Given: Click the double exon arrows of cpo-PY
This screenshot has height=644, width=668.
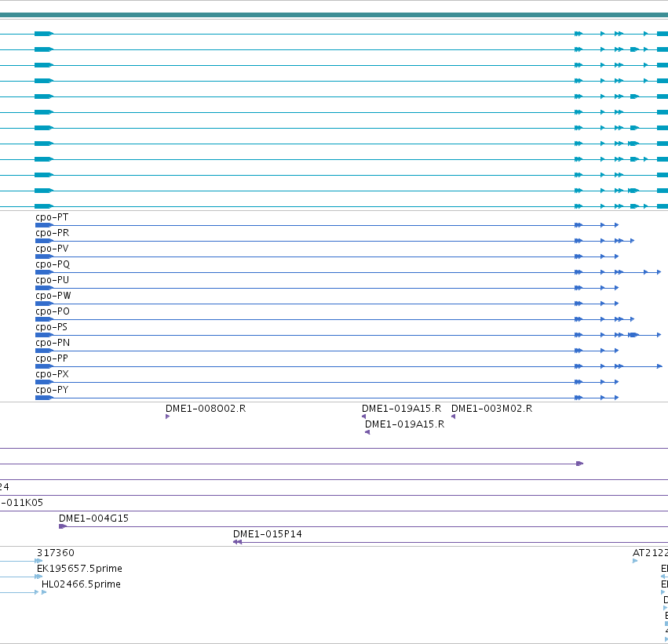Looking at the screenshot, I should click(578, 398).
